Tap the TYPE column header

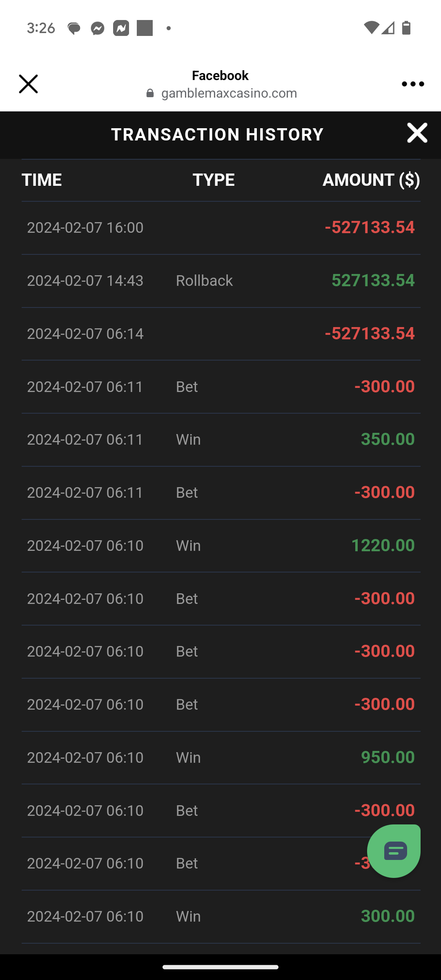pos(214,180)
